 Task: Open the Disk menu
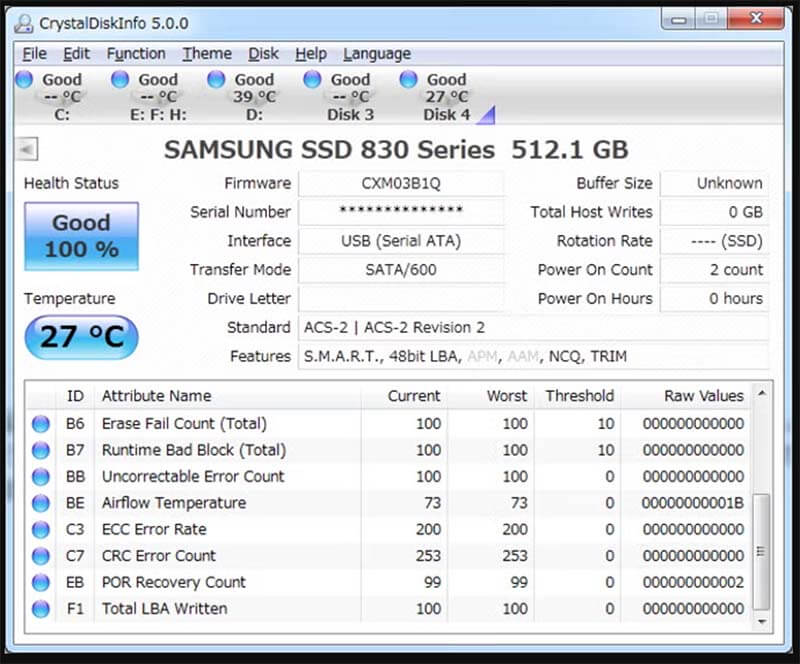(264, 53)
